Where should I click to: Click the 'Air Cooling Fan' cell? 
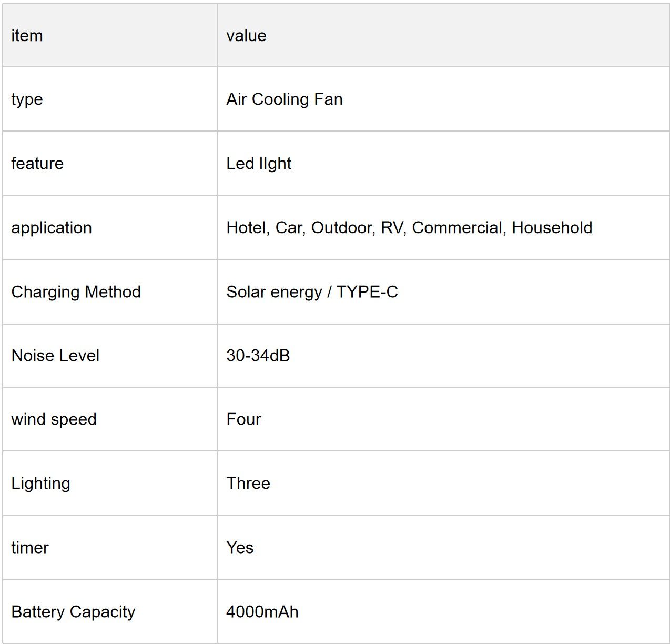coord(444,99)
